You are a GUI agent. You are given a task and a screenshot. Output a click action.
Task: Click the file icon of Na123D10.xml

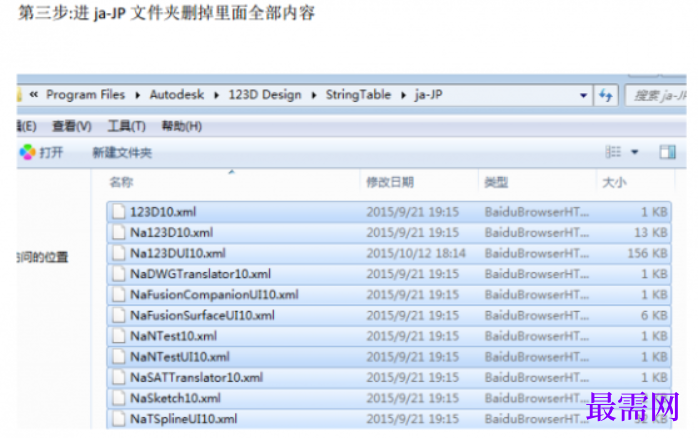(119, 232)
